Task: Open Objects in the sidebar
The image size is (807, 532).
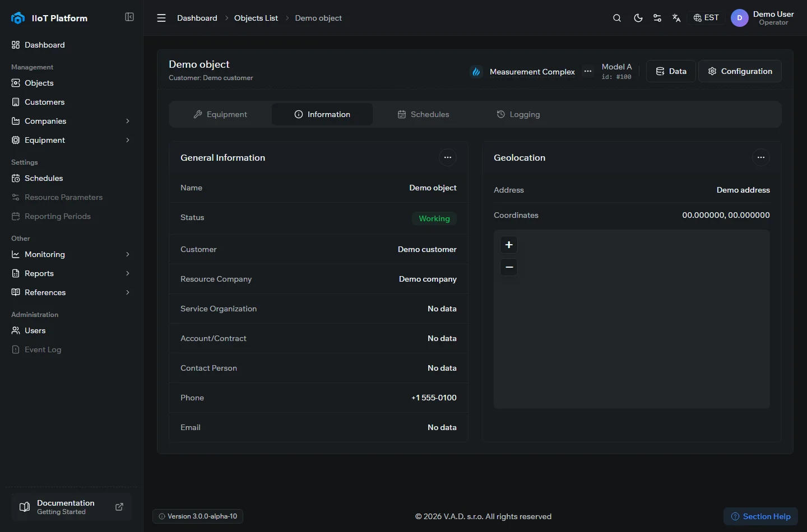Action: coord(71,83)
